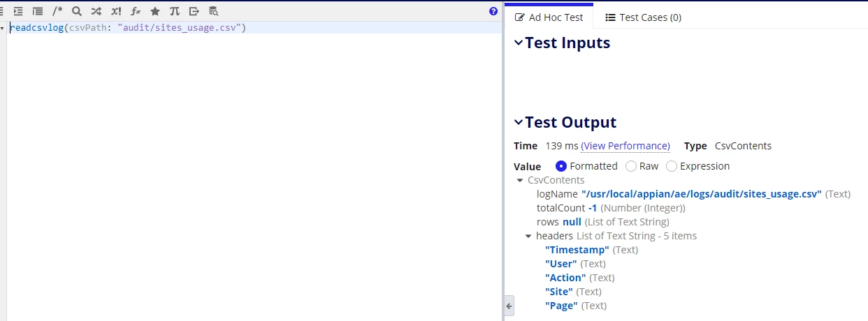
Task: Click the left arrow panel collapse button
Action: [x=509, y=306]
